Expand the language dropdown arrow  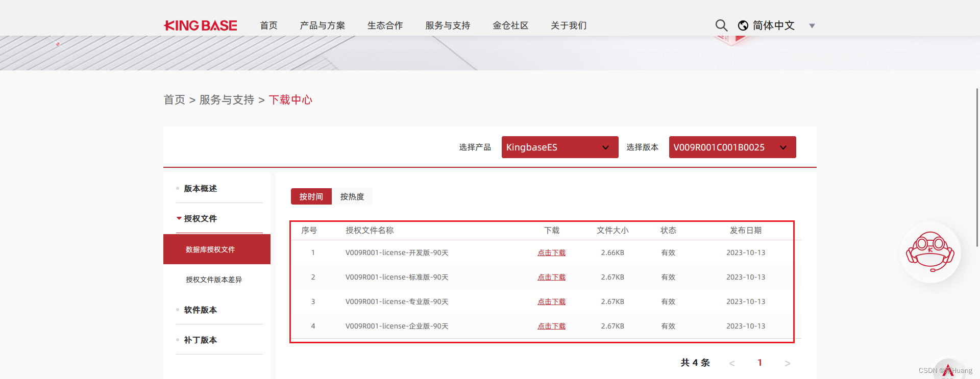pos(812,26)
